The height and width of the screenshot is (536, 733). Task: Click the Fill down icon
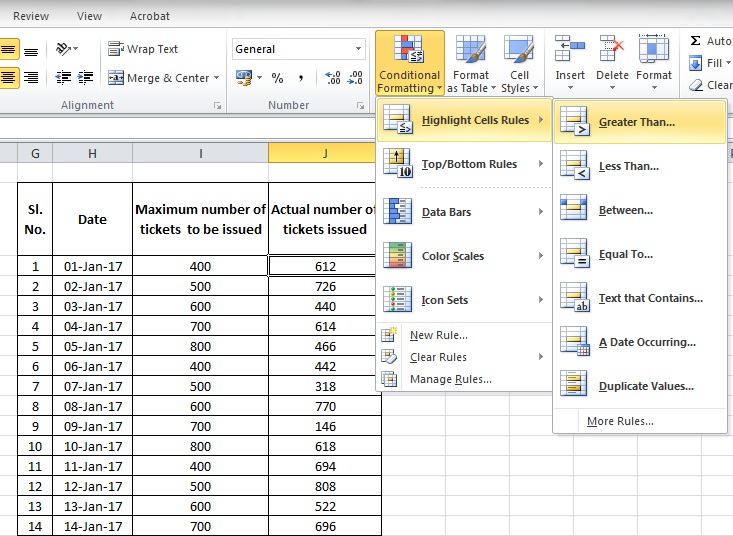[x=696, y=63]
